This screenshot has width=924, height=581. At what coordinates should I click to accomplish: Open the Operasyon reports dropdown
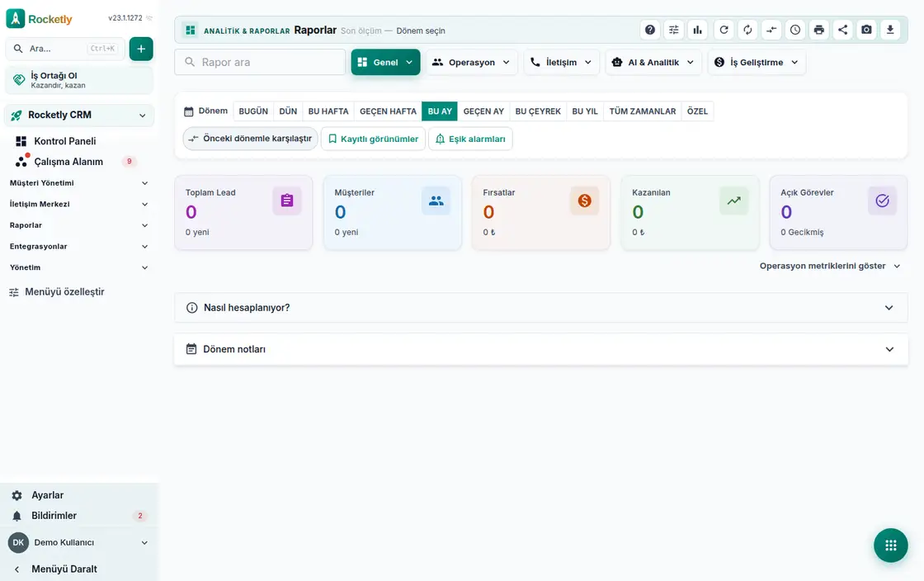[471, 63]
